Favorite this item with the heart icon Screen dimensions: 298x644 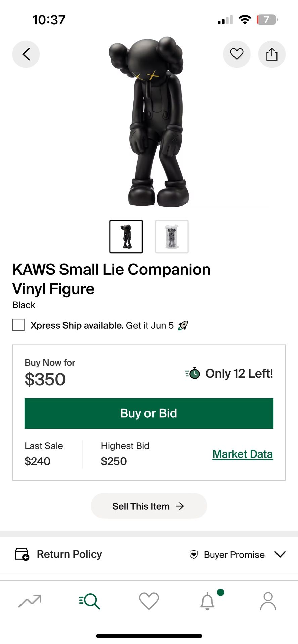tap(237, 54)
